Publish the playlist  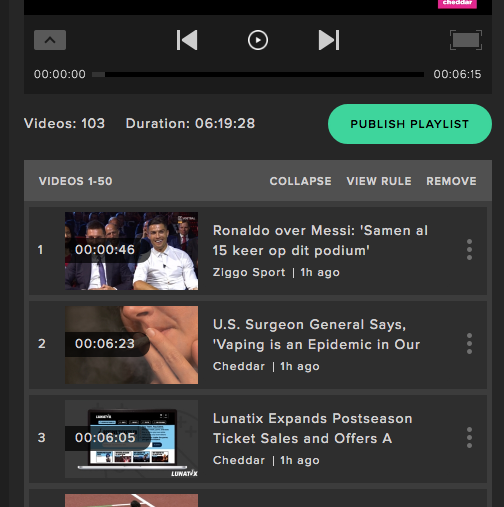(x=410, y=124)
